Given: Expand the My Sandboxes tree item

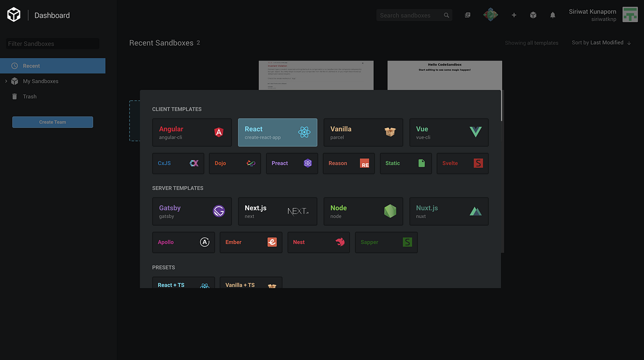Looking at the screenshot, I should click(6, 81).
